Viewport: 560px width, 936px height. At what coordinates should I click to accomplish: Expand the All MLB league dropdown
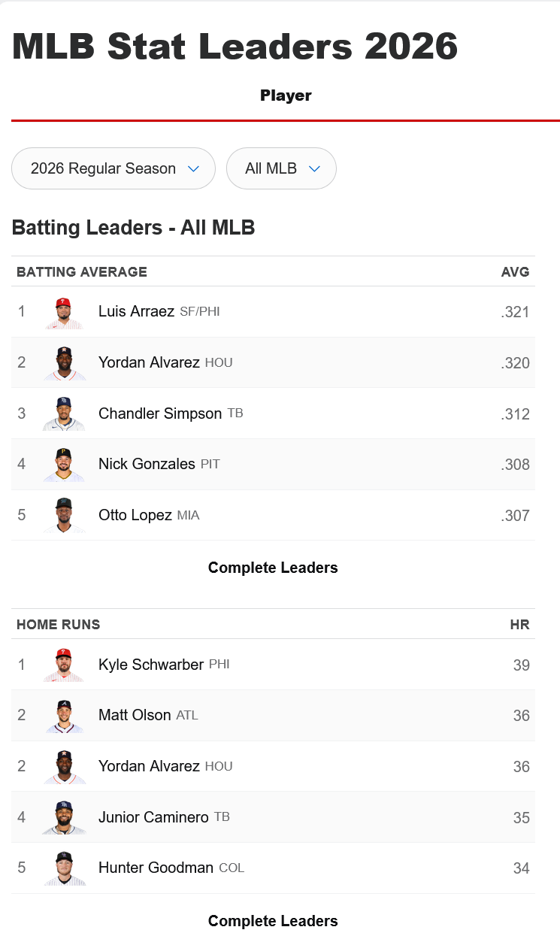[281, 168]
